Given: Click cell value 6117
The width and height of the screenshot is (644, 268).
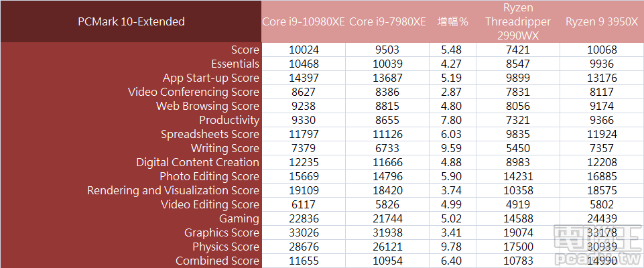Looking at the screenshot, I should pyautogui.click(x=304, y=204).
